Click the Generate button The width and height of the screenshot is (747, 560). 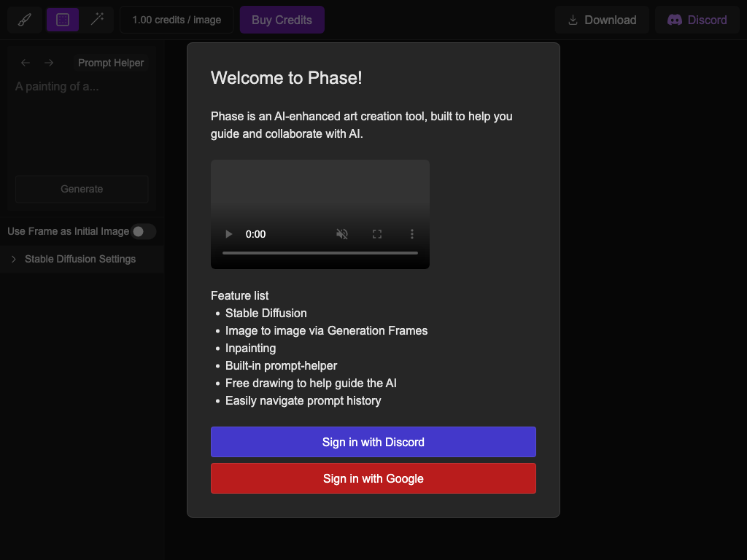(82, 189)
